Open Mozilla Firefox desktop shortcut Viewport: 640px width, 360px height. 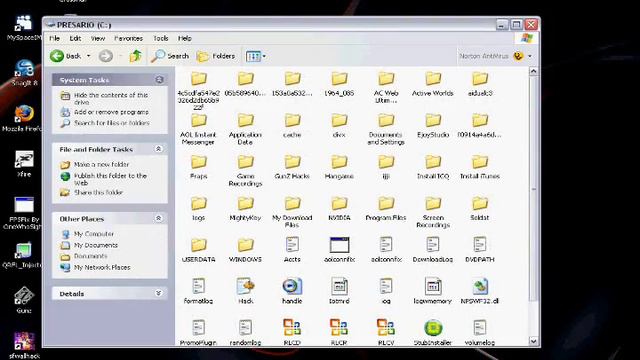pos(24,119)
